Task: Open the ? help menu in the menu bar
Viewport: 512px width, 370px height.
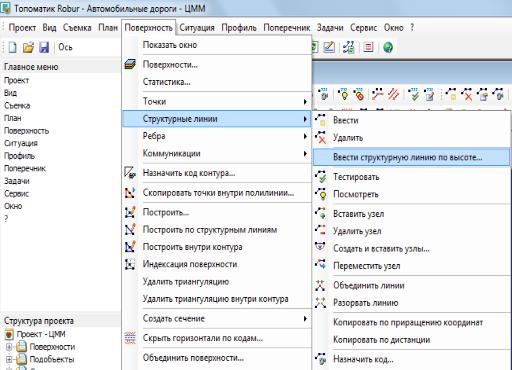Action: (412, 28)
